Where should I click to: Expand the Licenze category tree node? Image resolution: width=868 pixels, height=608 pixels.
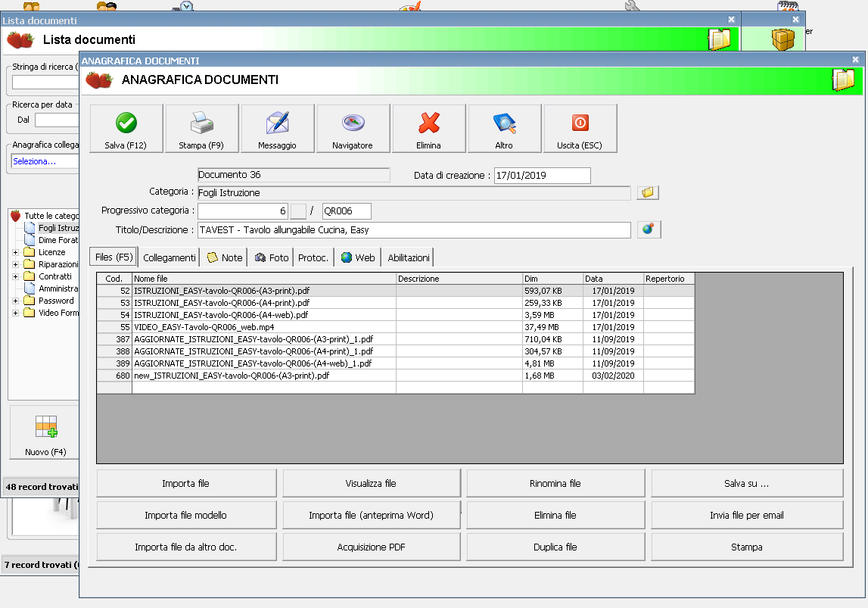tap(16, 252)
